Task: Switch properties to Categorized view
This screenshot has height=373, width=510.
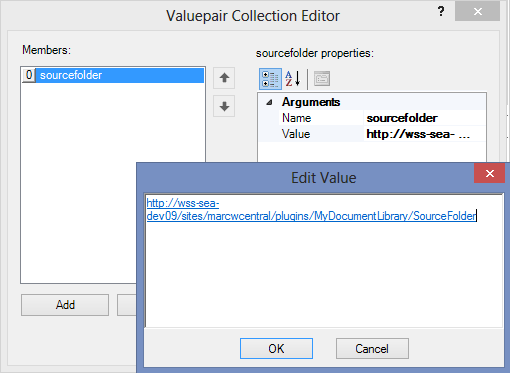Action: pos(270,79)
